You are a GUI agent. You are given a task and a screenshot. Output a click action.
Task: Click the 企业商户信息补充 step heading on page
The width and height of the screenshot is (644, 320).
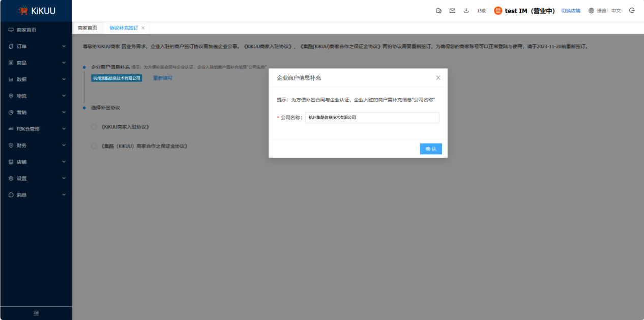(x=110, y=67)
